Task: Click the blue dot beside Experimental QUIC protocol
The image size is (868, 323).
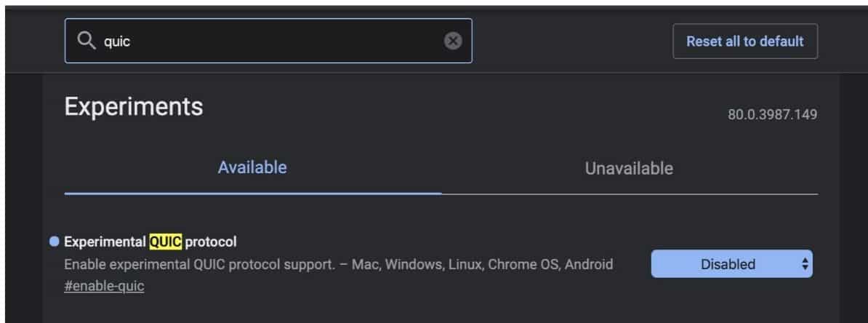Action: coord(54,242)
